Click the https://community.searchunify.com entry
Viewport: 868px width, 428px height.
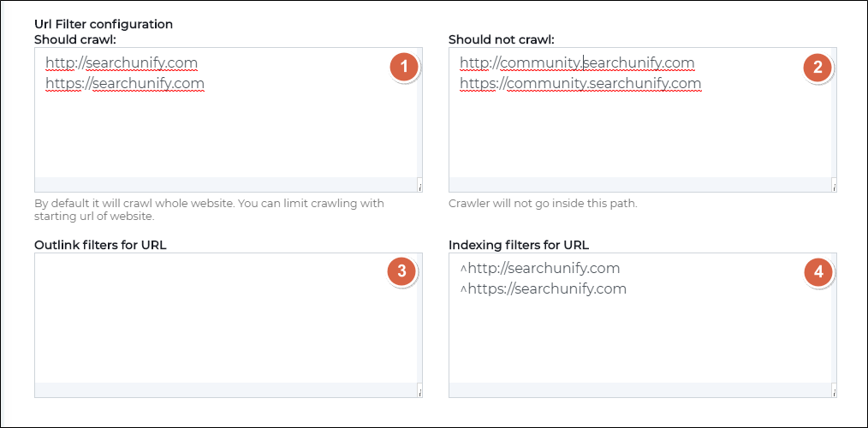coord(580,84)
